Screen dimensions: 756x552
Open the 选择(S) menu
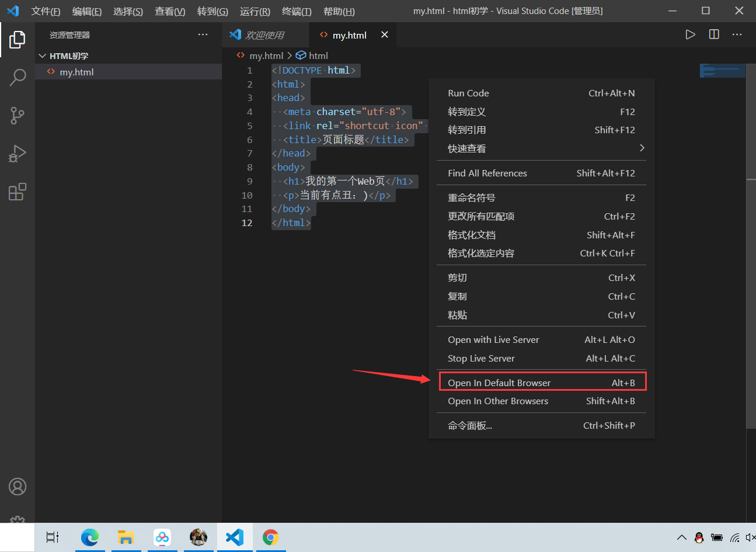point(128,11)
